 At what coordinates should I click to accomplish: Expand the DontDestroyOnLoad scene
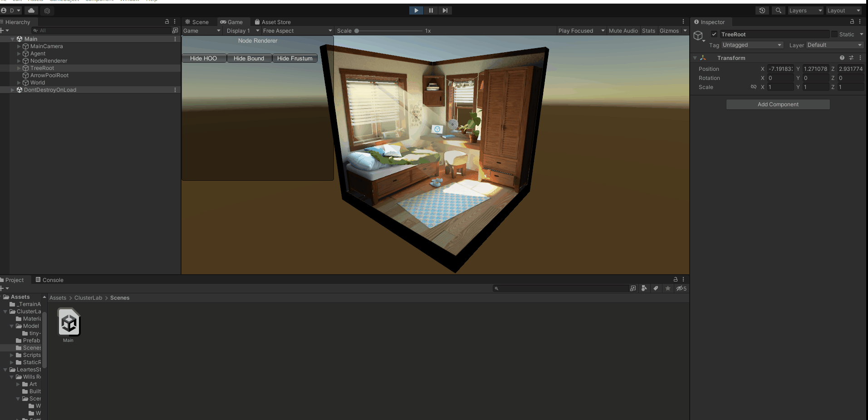click(x=13, y=90)
